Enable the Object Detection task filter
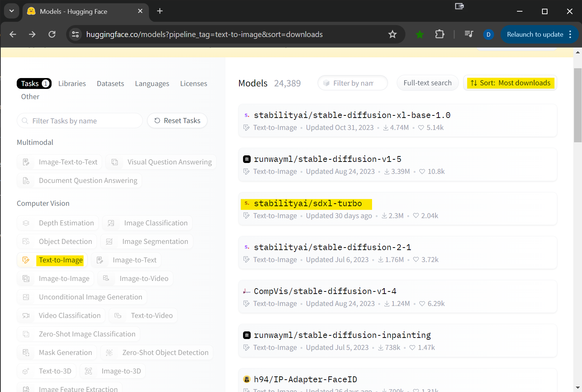The width and height of the screenshot is (582, 392). point(57,241)
